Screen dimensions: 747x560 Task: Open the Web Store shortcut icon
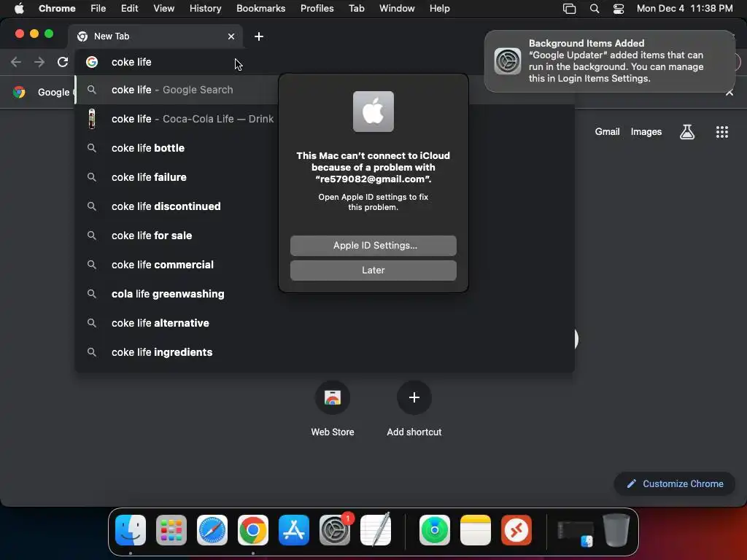click(x=333, y=397)
